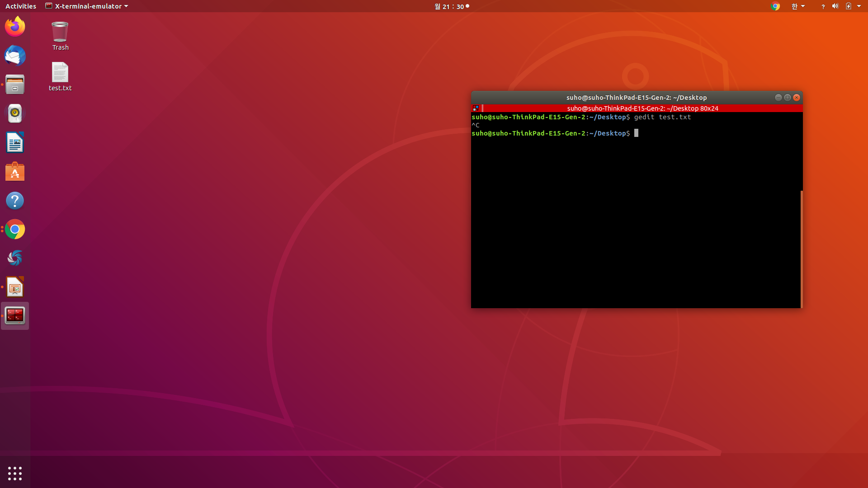Click the terminal cursor at the current prompt
The height and width of the screenshot is (488, 868).
point(636,133)
